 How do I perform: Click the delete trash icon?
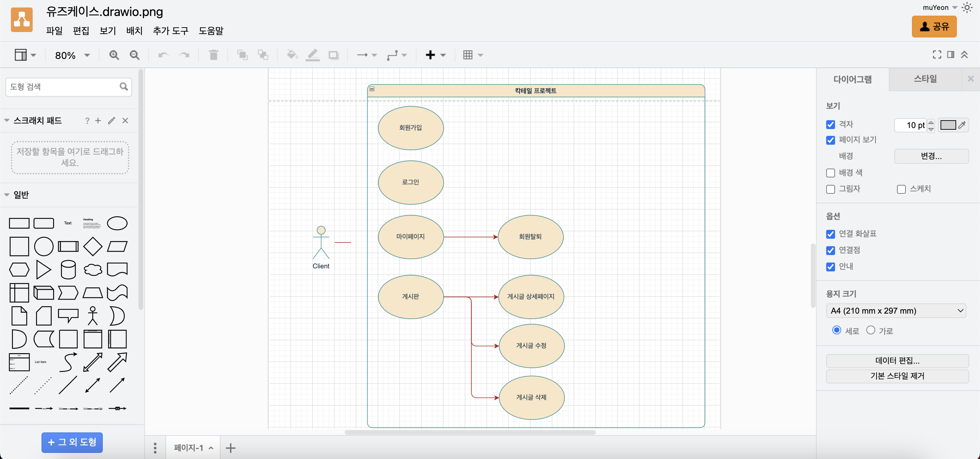[214, 55]
